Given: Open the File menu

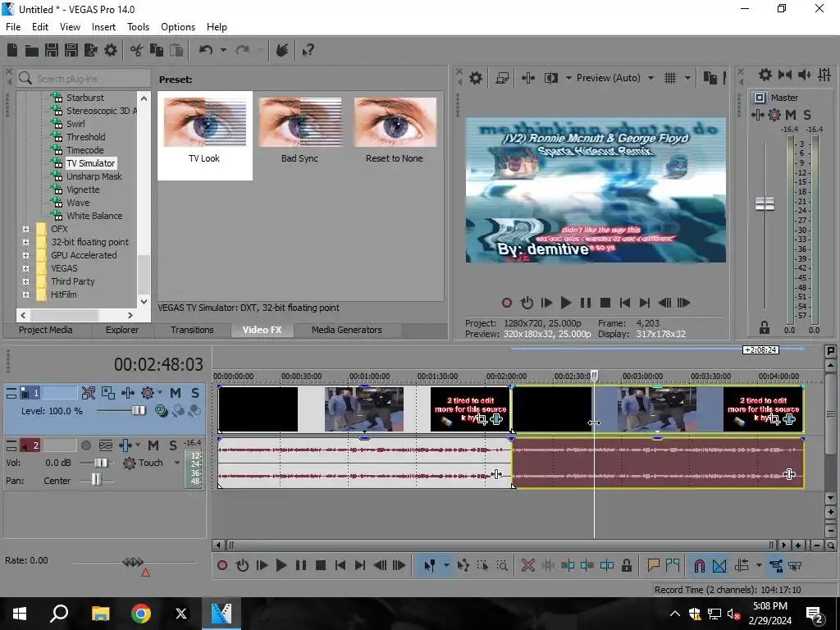Looking at the screenshot, I should (13, 27).
